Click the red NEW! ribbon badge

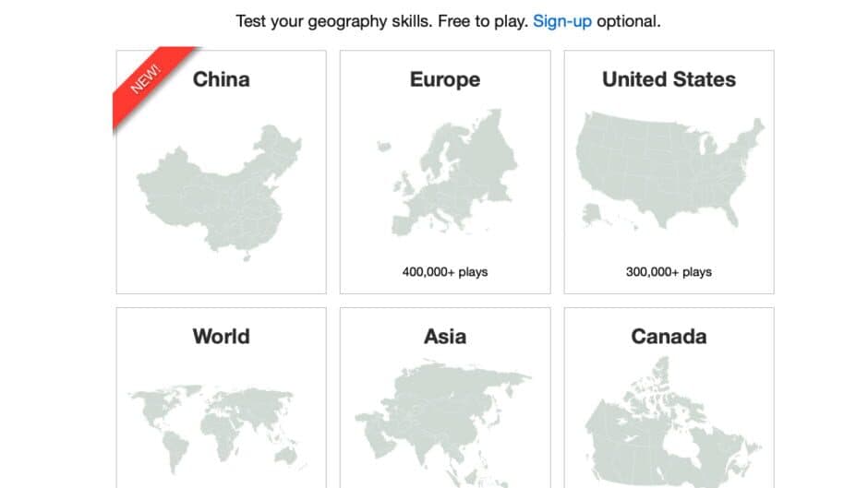(x=148, y=78)
